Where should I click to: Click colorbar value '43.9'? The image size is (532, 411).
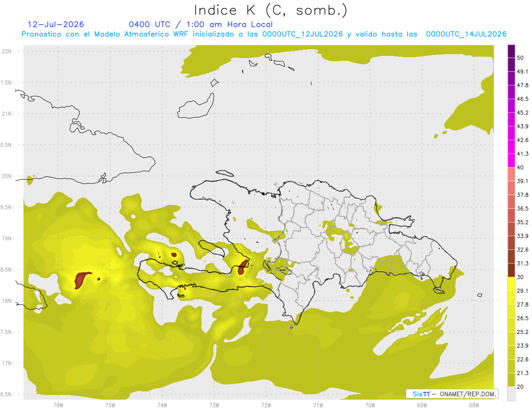point(523,126)
